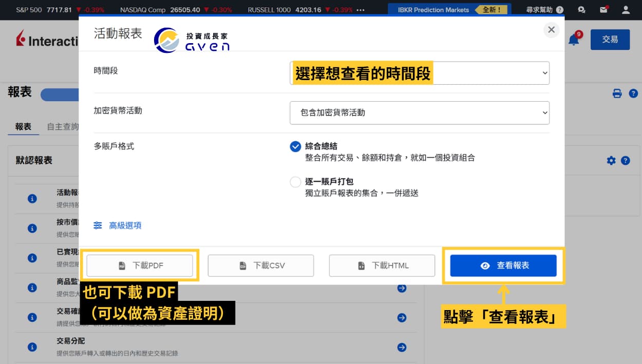
Task: Click the eye icon in 查看報表 button
Action: click(x=485, y=266)
